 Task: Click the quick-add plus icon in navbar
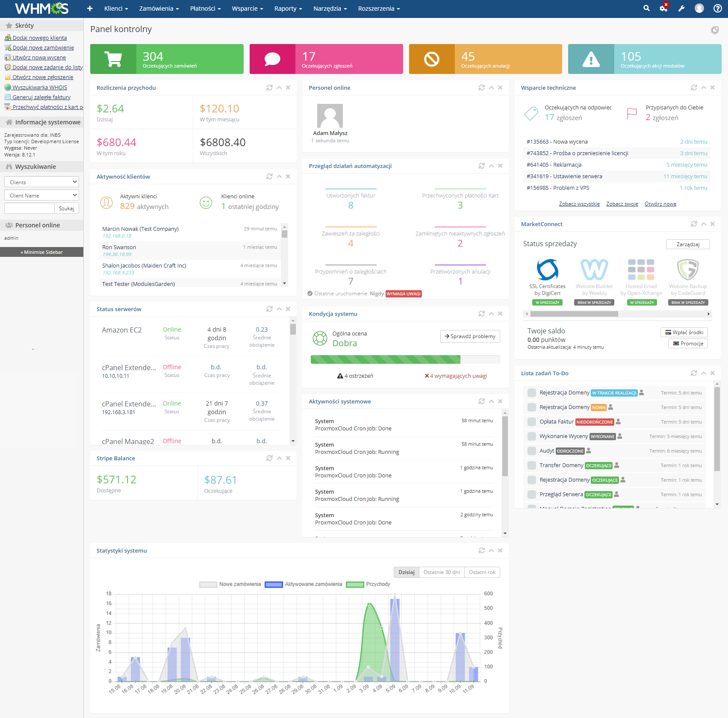(89, 8)
